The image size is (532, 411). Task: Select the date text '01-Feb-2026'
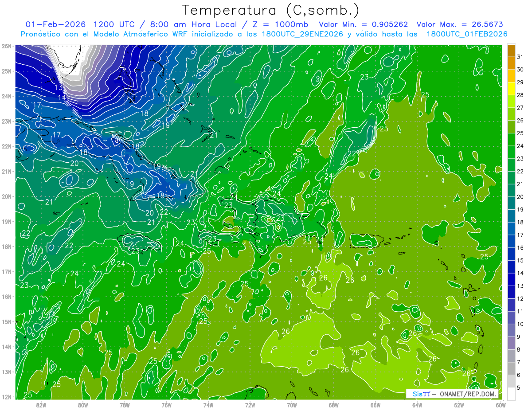(x=55, y=24)
